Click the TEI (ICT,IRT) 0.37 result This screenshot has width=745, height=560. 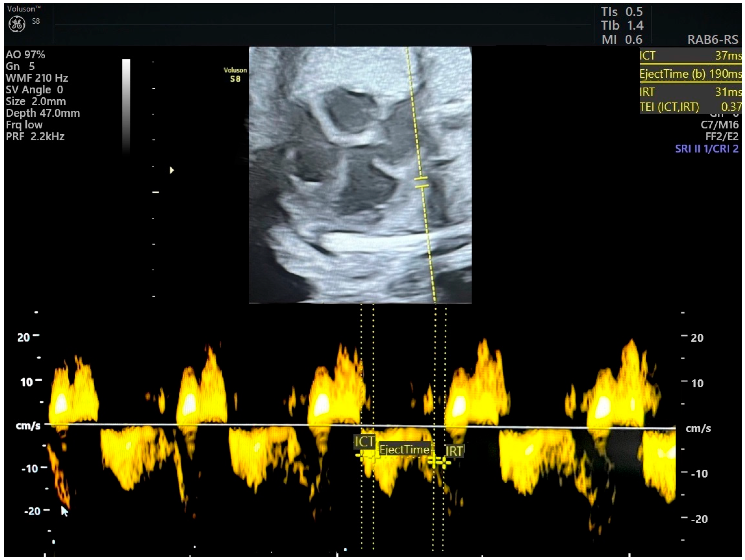[x=690, y=107]
